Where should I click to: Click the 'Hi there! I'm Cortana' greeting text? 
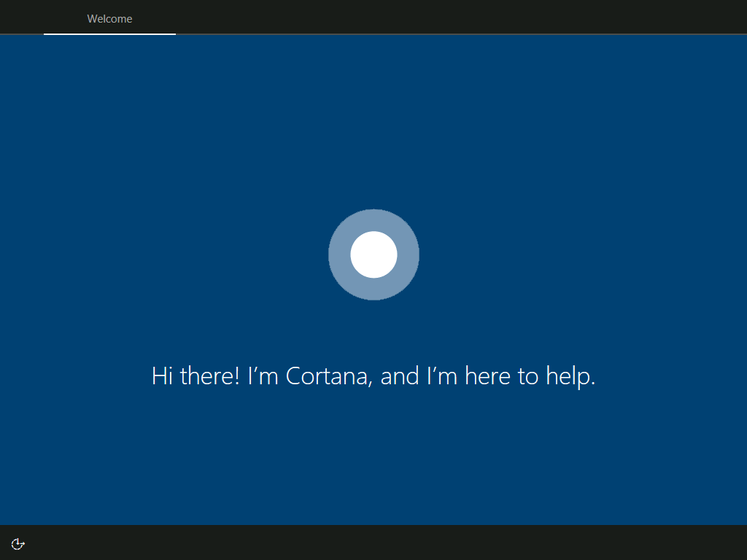(373, 376)
